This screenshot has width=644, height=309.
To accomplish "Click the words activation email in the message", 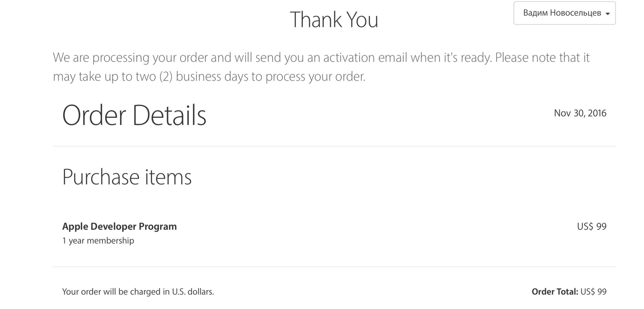I will [x=365, y=57].
